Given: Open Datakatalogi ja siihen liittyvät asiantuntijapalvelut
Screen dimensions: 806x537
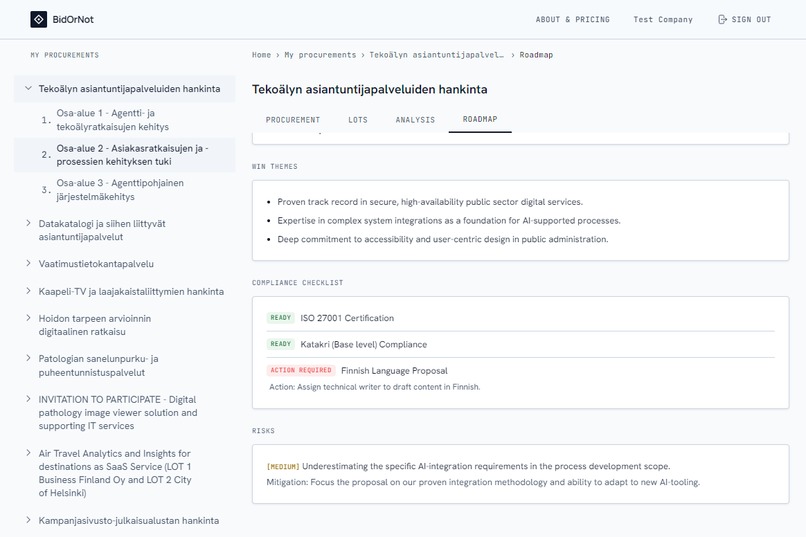Looking at the screenshot, I should click(x=102, y=230).
